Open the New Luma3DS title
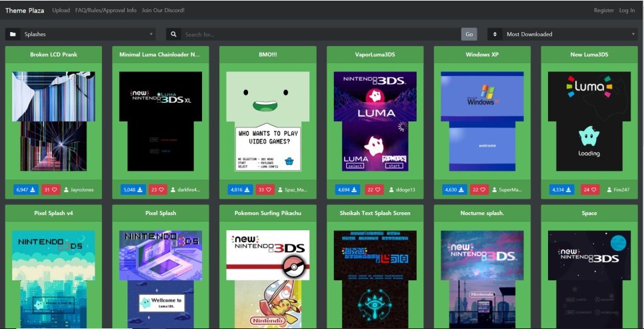 (589, 54)
